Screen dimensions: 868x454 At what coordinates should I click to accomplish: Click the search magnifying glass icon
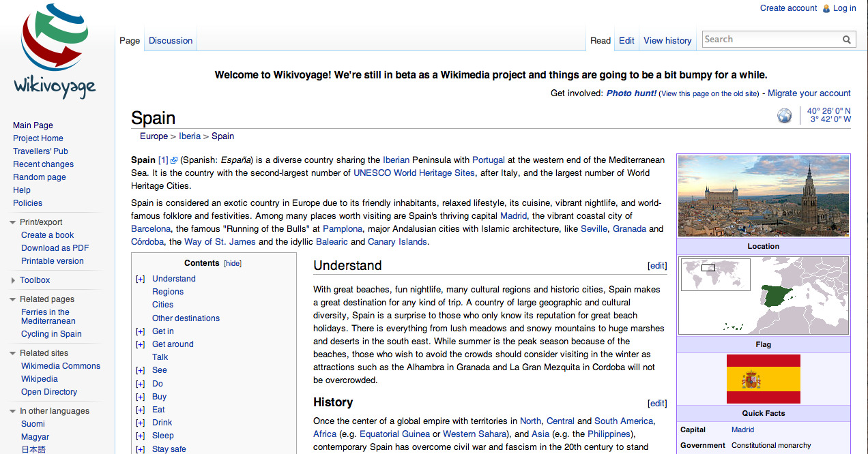847,39
